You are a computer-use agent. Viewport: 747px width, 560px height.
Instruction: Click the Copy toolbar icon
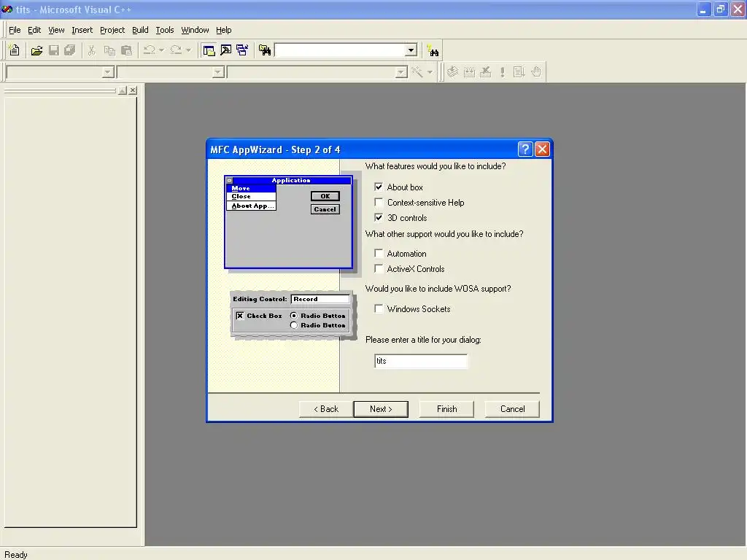(x=109, y=50)
